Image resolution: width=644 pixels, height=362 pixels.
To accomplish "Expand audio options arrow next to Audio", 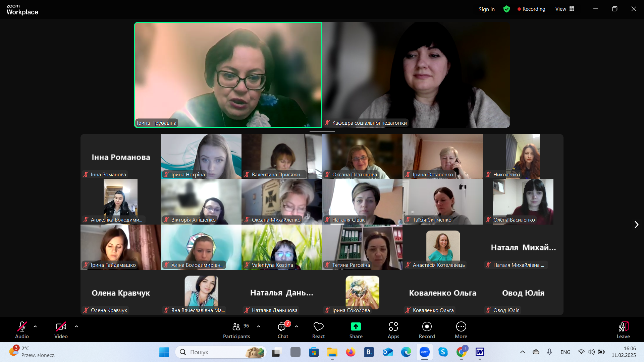I will (x=35, y=326).
